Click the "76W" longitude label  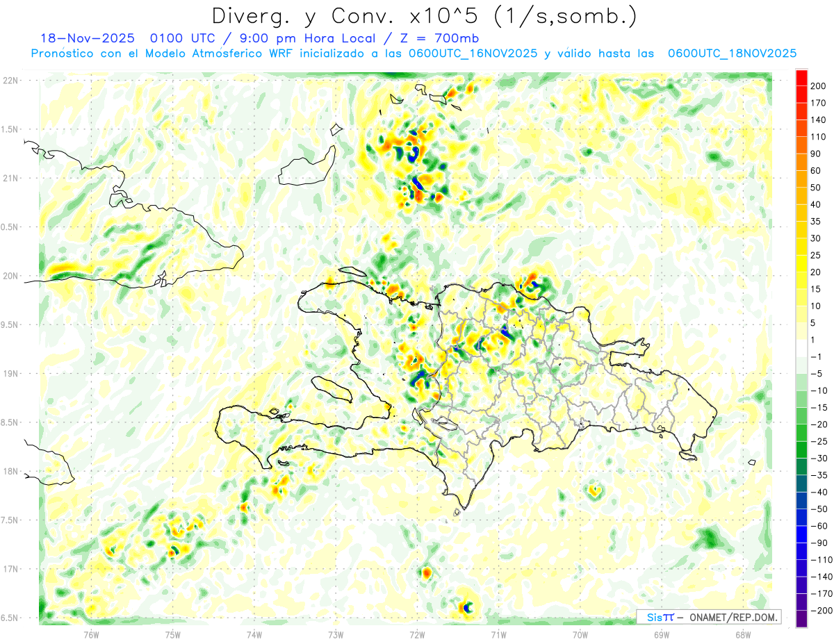(92, 634)
